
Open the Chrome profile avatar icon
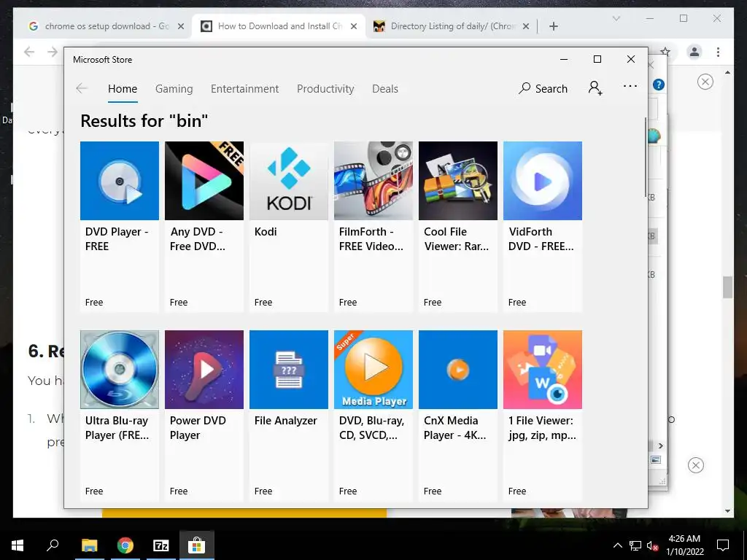694,52
